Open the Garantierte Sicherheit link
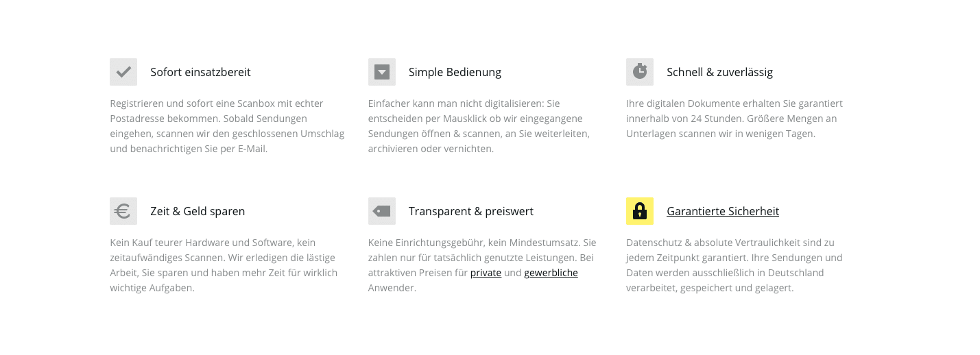The image size is (980, 355). click(x=723, y=211)
